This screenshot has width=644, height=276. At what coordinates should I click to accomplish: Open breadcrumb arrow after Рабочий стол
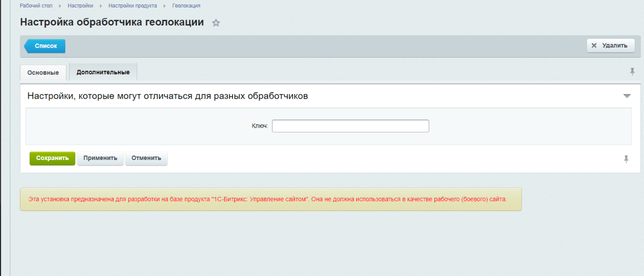(x=60, y=6)
